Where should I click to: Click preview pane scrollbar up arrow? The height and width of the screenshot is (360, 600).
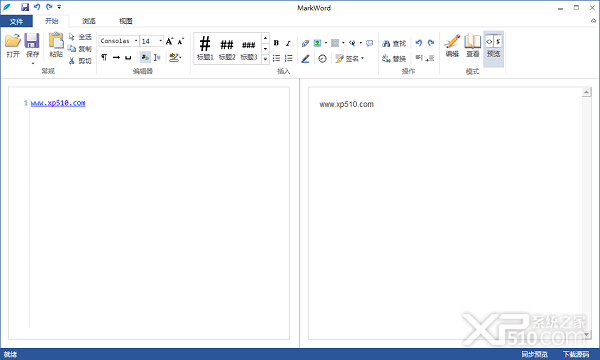586,92
